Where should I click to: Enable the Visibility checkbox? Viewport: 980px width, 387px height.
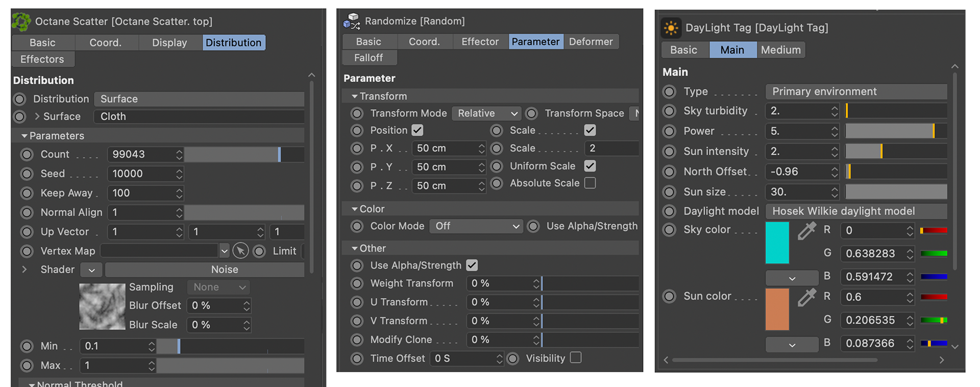(576, 358)
